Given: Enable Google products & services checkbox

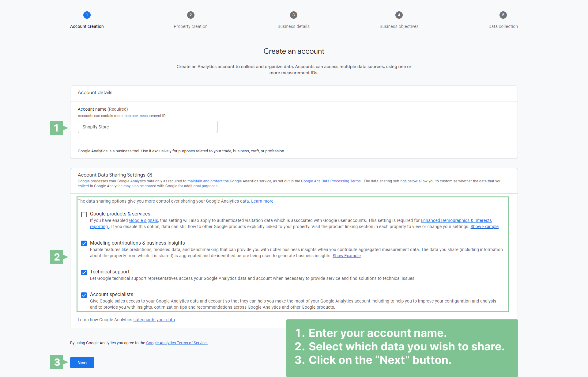Looking at the screenshot, I should (x=84, y=214).
